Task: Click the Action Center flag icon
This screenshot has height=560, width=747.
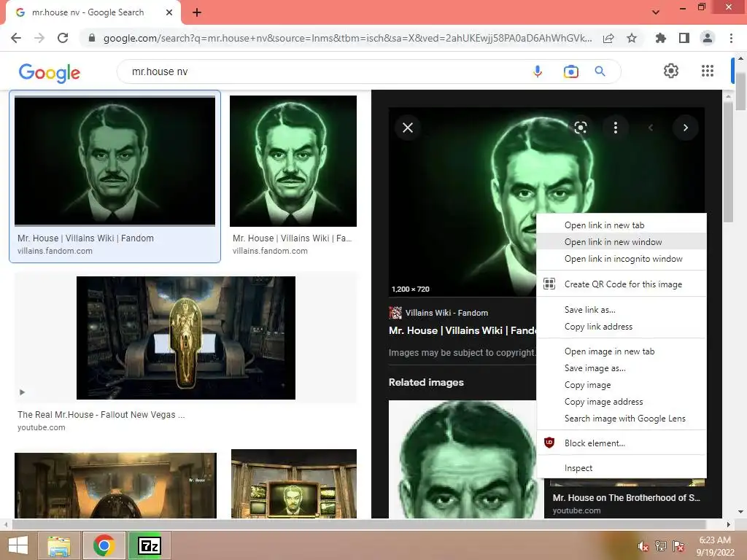Action: (x=678, y=546)
